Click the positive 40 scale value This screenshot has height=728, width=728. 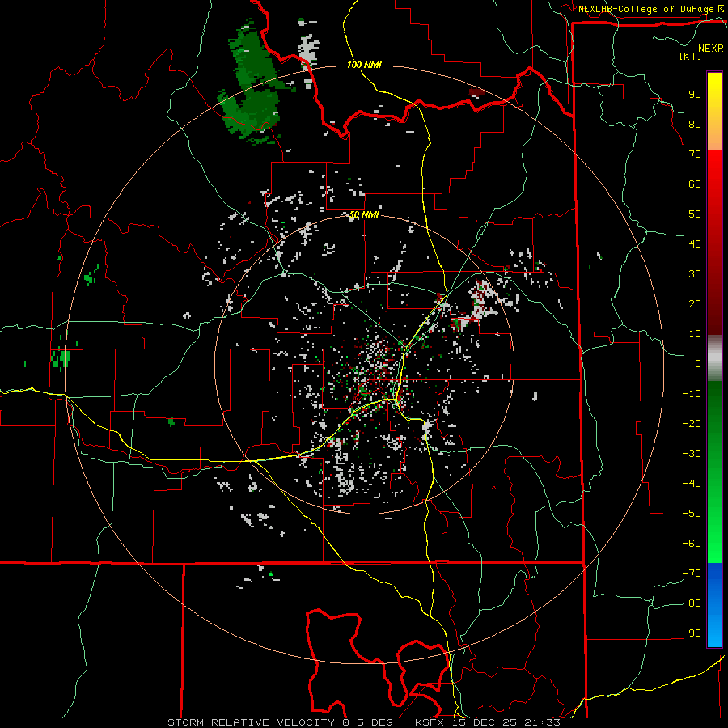pos(695,243)
